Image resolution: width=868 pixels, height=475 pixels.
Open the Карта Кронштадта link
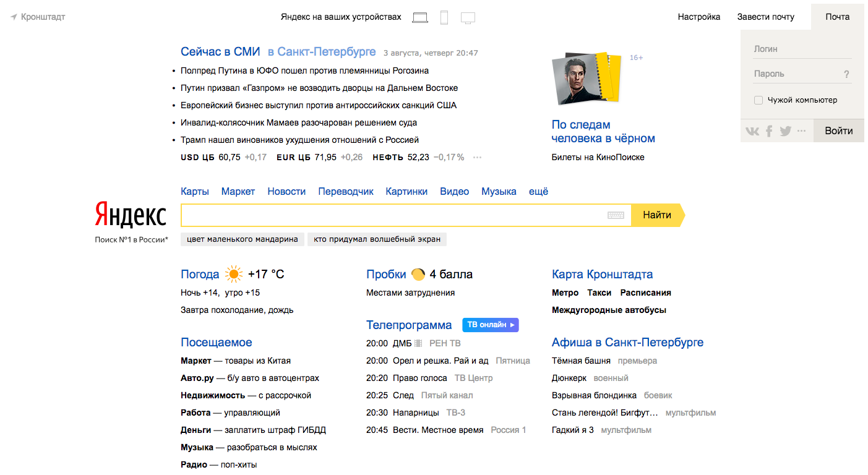(x=603, y=274)
